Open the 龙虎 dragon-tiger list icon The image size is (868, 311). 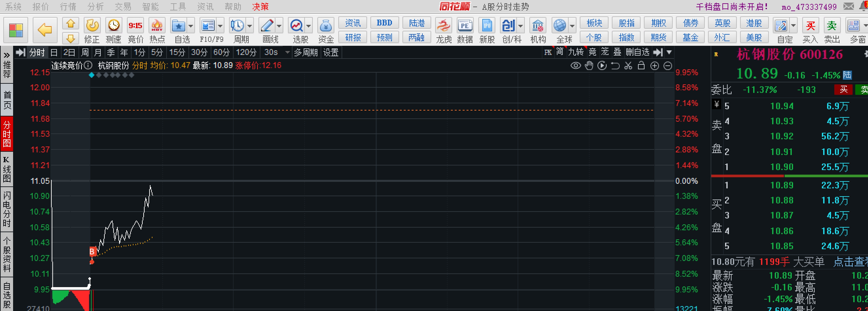click(443, 26)
